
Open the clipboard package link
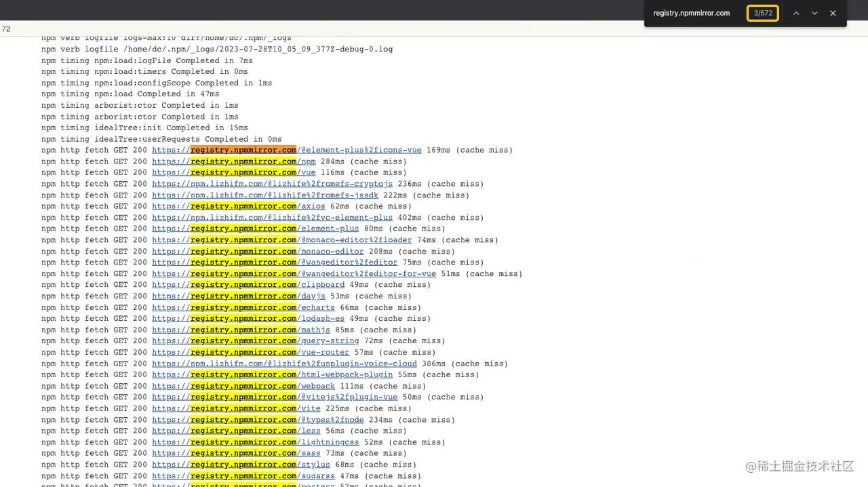[248, 285]
